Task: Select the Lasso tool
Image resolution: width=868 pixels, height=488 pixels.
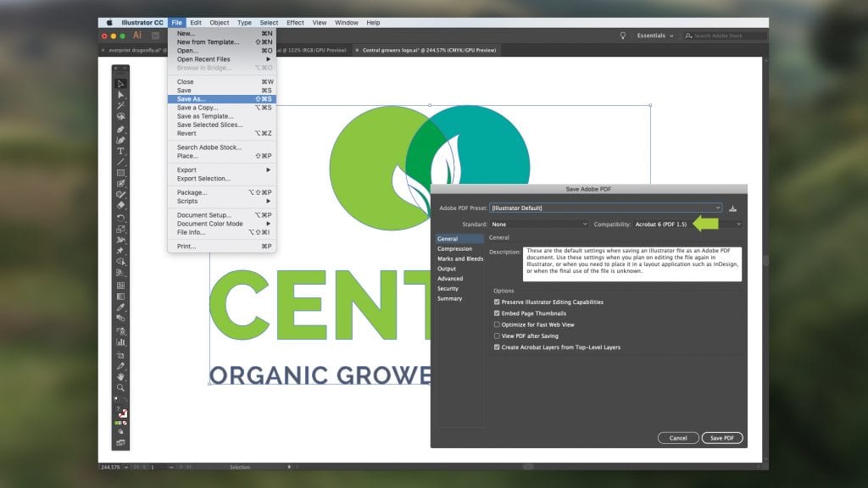Action: click(x=120, y=117)
